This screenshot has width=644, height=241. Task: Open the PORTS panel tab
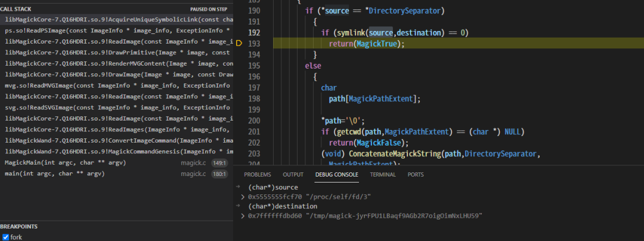[x=416, y=175]
